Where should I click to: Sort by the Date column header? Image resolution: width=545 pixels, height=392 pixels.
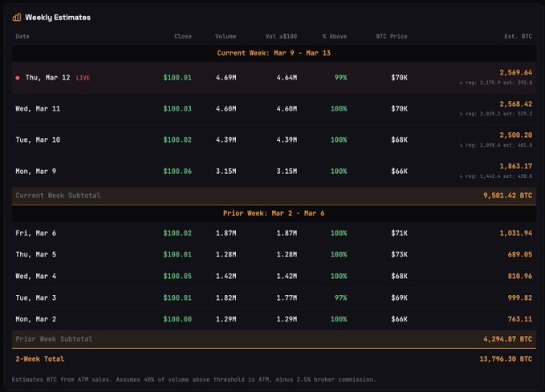22,36
